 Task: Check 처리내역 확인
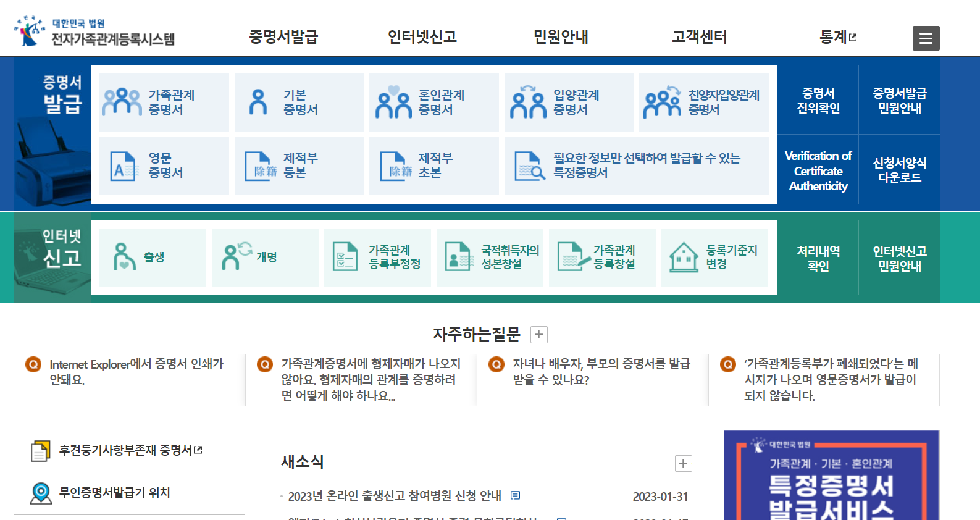pyautogui.click(x=818, y=259)
